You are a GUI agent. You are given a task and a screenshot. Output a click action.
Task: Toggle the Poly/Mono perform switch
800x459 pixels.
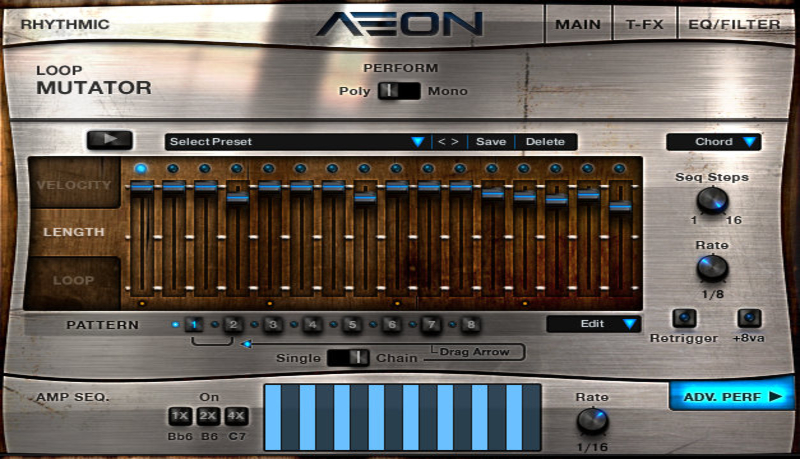point(399,91)
